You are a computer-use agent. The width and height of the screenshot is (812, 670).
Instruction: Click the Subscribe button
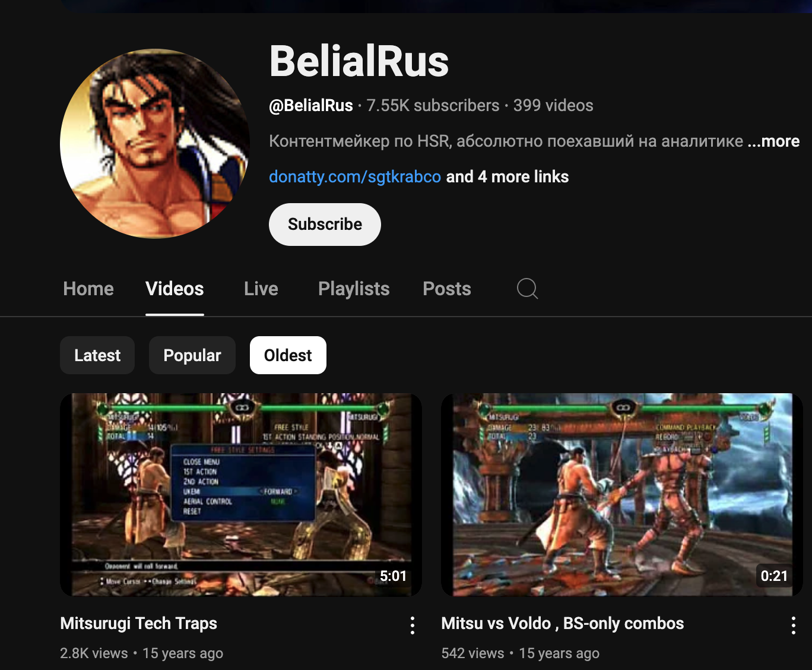pyautogui.click(x=325, y=225)
